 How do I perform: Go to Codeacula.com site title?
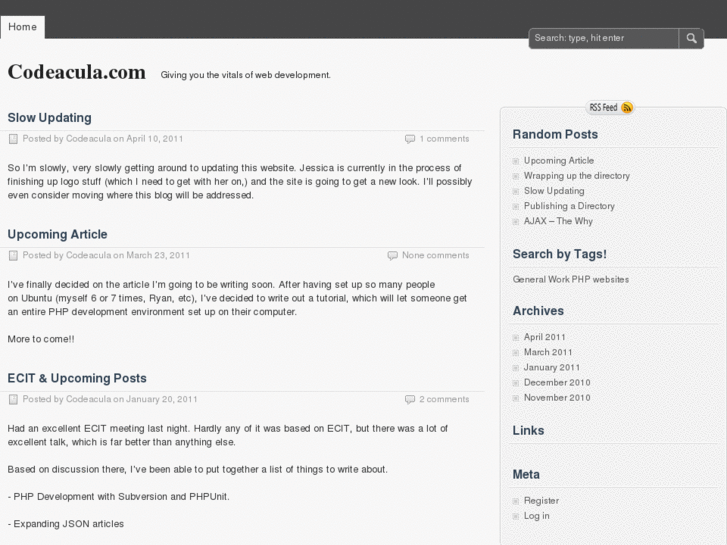coord(77,72)
